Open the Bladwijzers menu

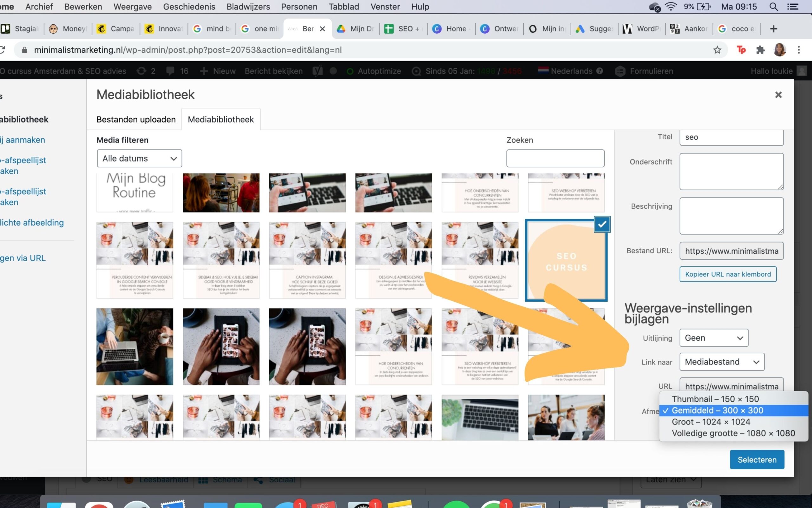248,7
